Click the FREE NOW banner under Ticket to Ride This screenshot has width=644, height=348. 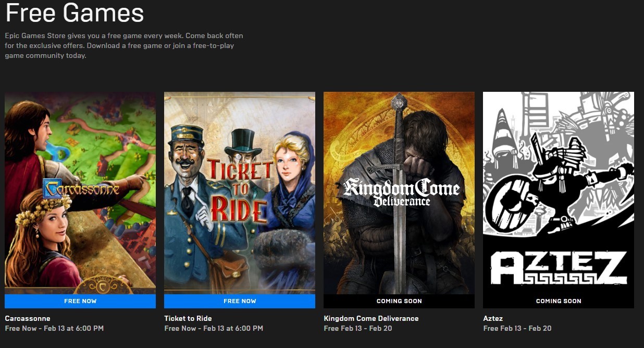coord(240,301)
